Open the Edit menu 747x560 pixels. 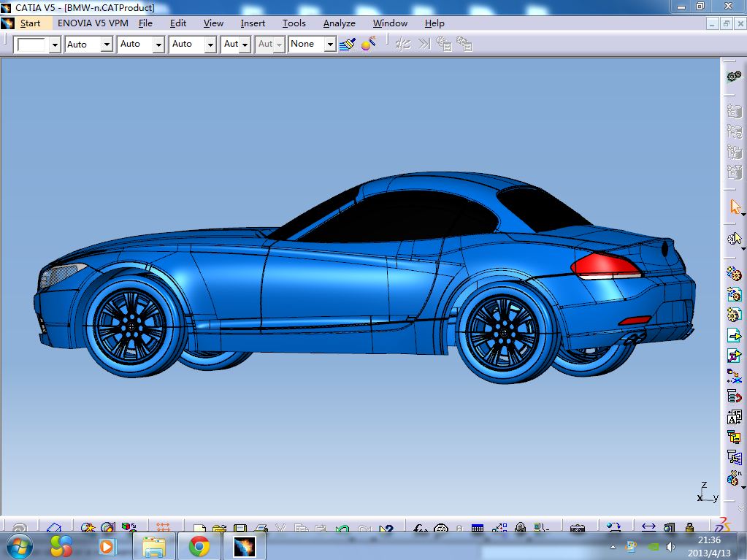click(177, 23)
